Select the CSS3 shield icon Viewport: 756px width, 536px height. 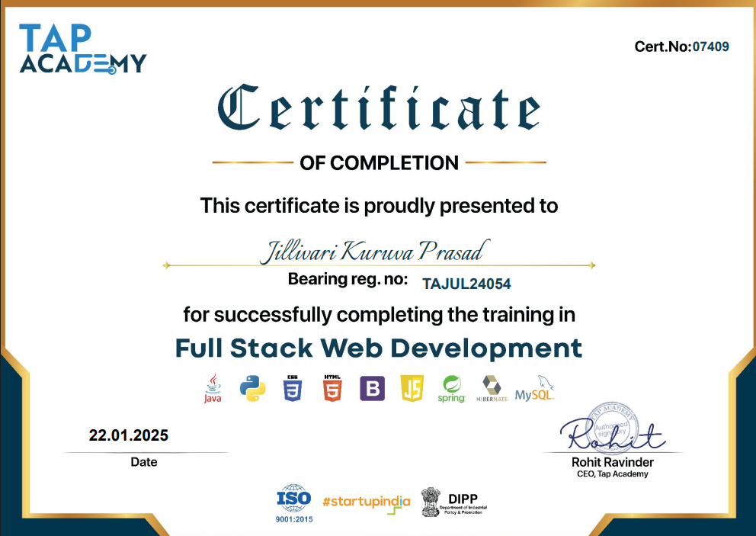(x=292, y=389)
